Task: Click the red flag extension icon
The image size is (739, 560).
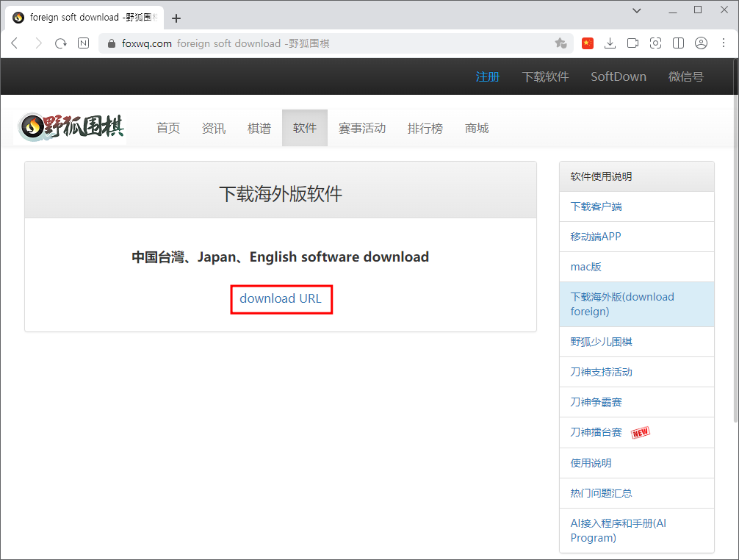Action: 587,43
